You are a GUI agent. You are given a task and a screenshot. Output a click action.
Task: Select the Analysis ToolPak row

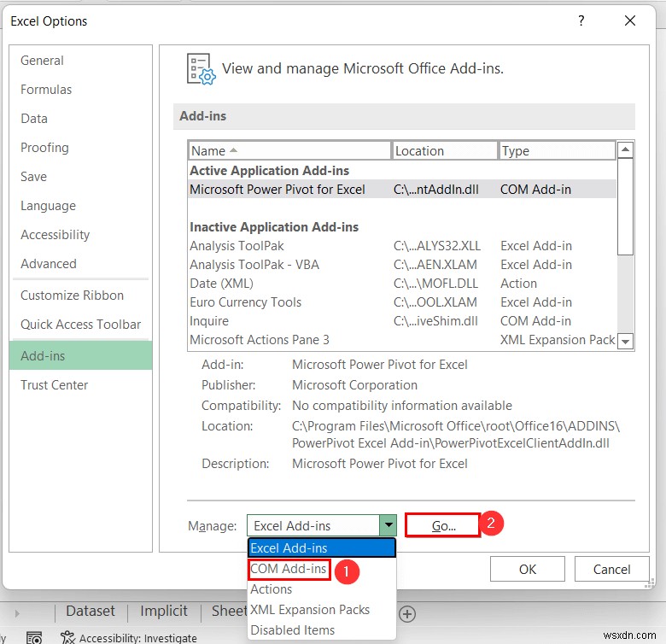point(402,246)
